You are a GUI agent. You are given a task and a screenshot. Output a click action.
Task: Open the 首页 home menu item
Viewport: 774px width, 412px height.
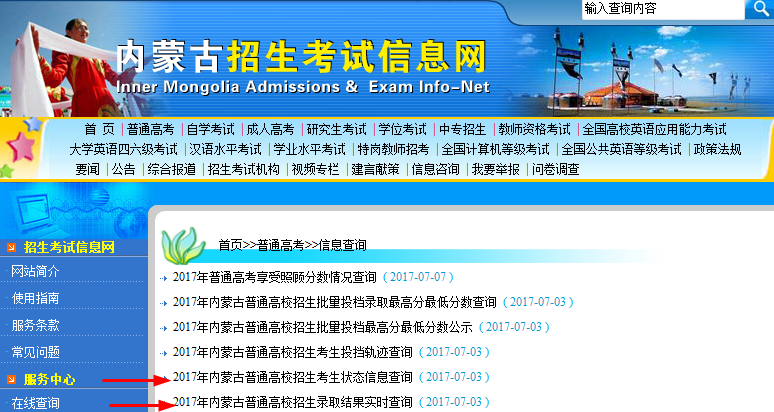pyautogui.click(x=98, y=129)
